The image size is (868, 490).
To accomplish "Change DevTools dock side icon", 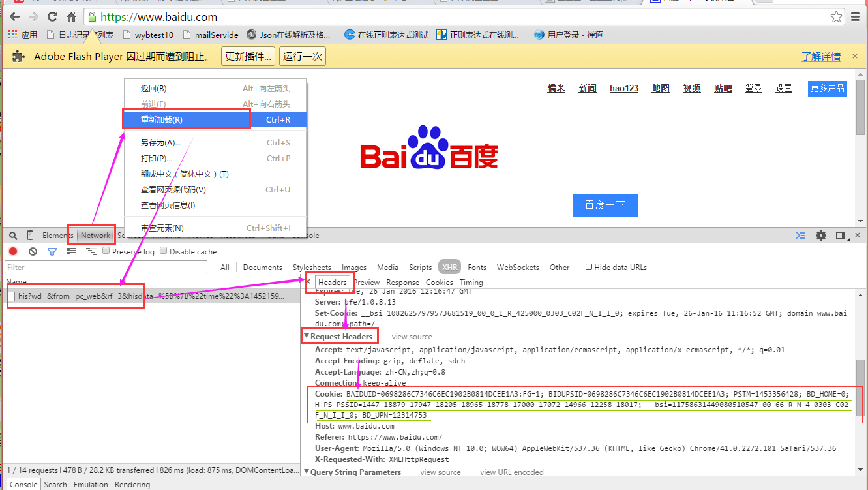I will coord(841,236).
